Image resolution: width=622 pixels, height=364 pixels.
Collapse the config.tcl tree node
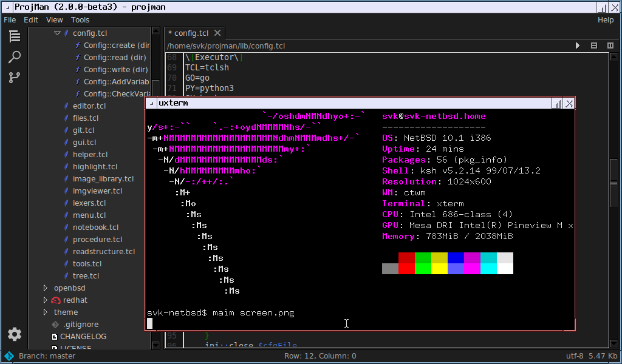click(57, 33)
